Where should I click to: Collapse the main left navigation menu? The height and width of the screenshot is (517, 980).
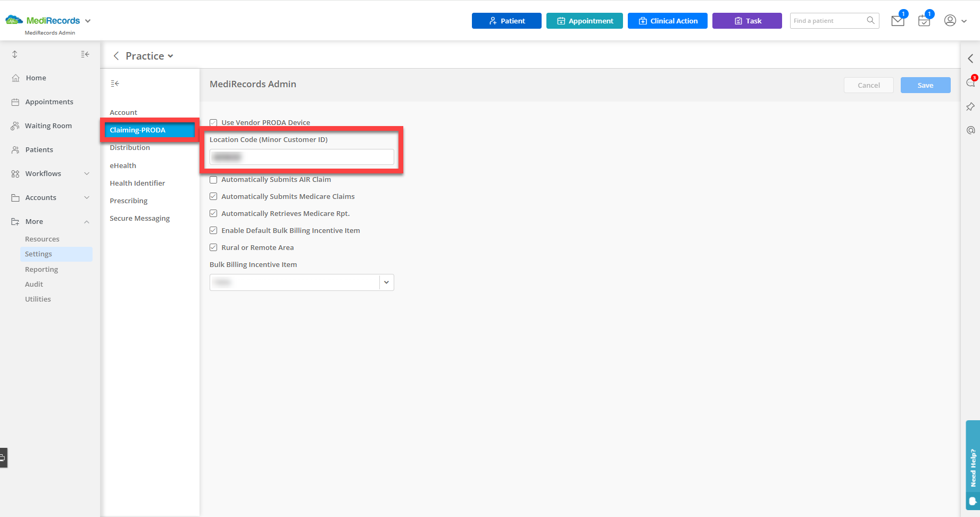coord(85,54)
